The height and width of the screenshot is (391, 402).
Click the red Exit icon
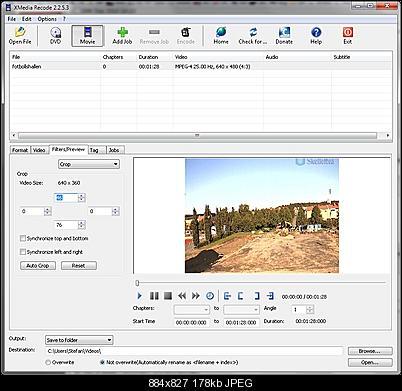[x=348, y=36]
